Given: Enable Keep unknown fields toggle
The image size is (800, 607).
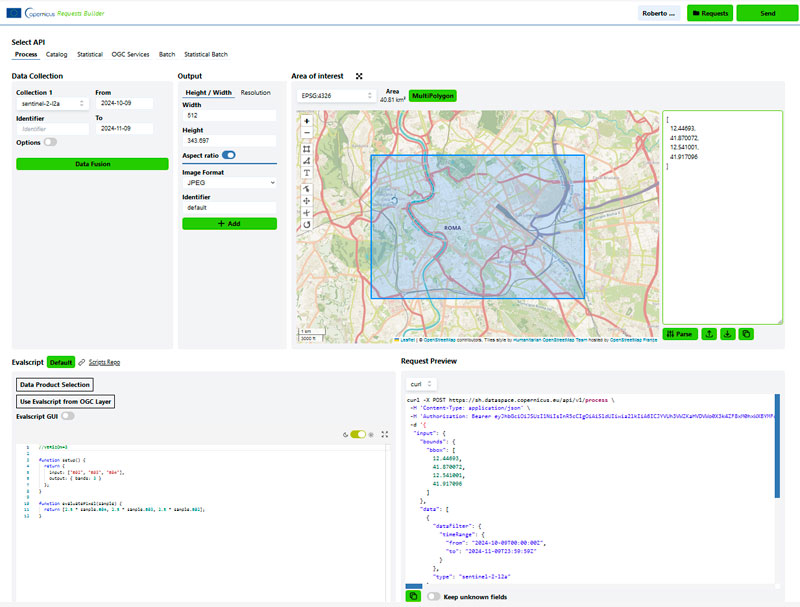Looking at the screenshot, I should coord(434,596).
